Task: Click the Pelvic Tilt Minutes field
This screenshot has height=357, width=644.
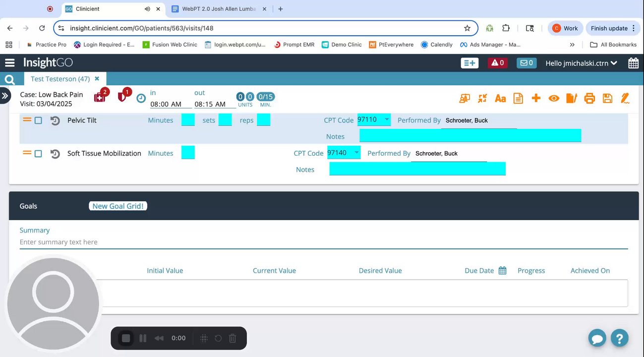Action: (188, 120)
